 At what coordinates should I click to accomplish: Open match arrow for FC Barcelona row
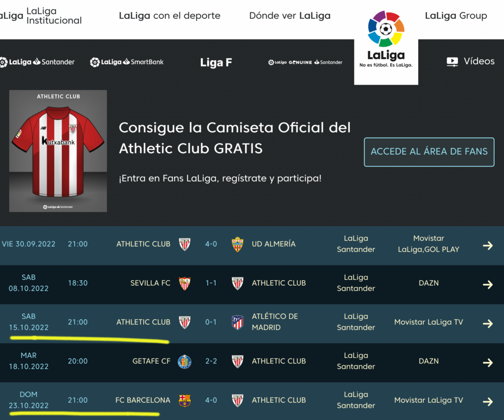coord(487,402)
